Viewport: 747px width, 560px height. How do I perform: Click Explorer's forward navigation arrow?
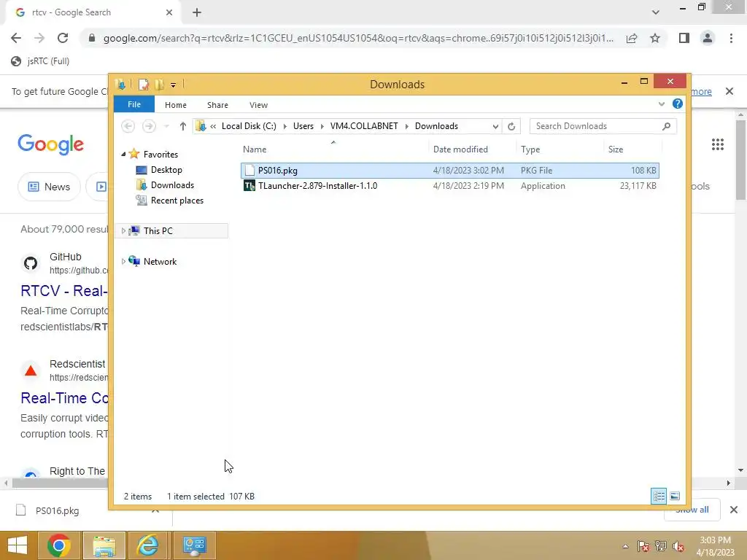coord(149,126)
